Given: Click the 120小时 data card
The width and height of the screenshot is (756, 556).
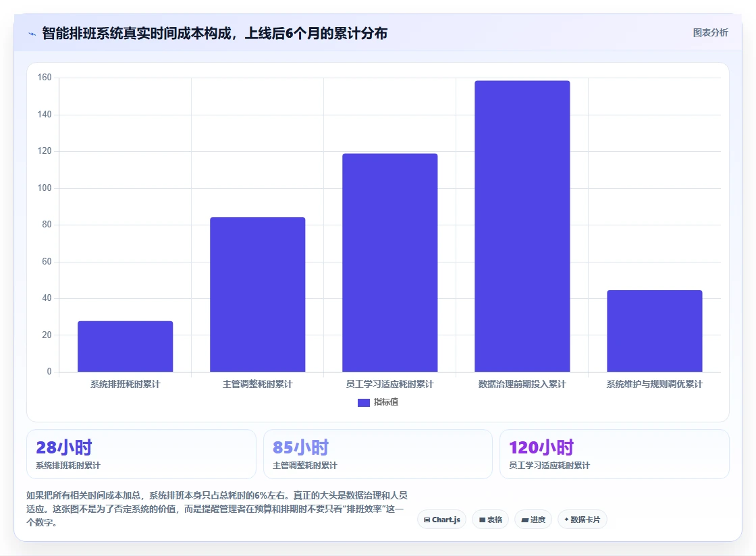Looking at the screenshot, I should 614,454.
